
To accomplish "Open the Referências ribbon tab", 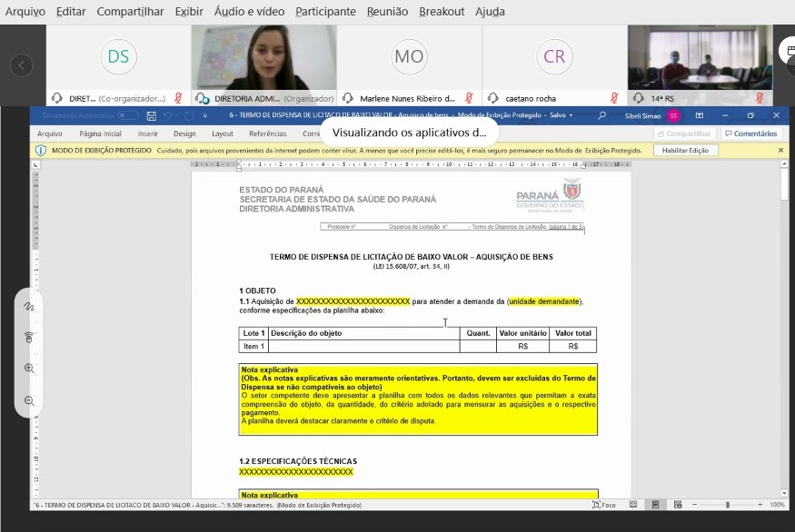I will tap(267, 133).
